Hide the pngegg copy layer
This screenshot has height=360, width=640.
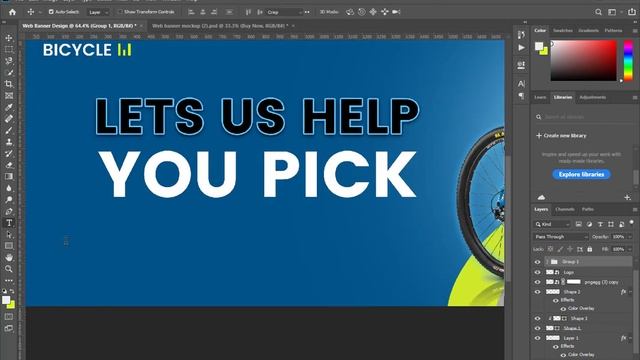click(x=538, y=282)
